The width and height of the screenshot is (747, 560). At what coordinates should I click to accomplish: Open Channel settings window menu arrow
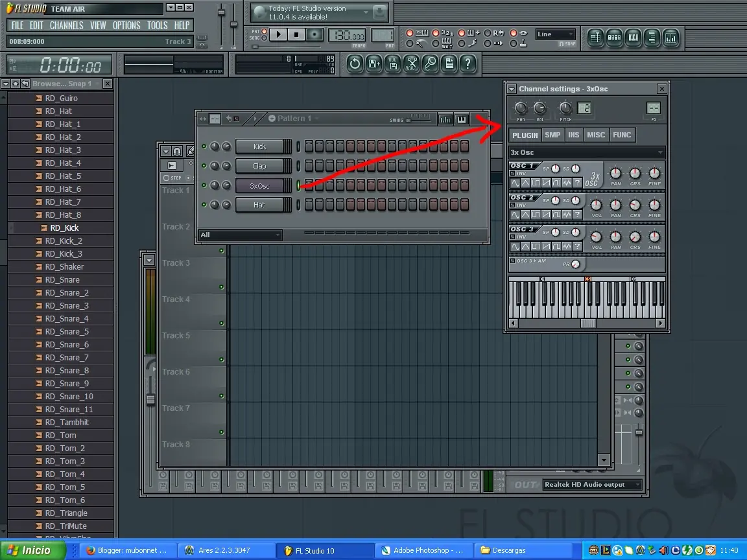pyautogui.click(x=512, y=89)
